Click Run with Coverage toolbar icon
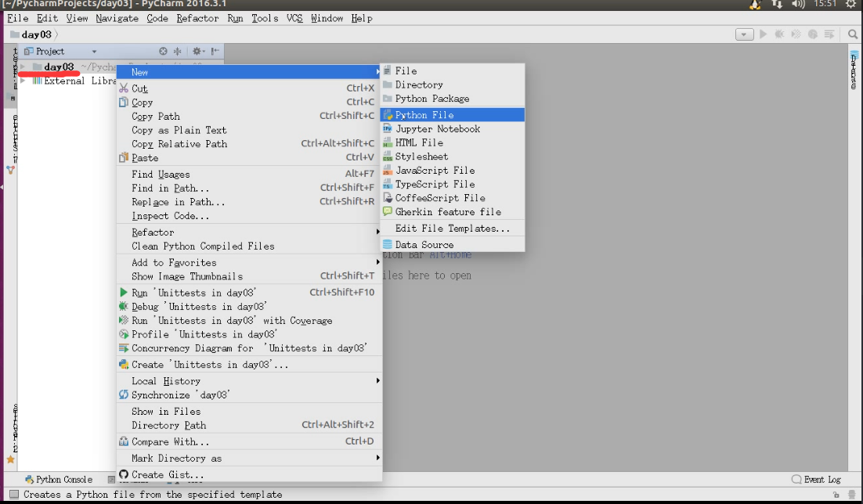The image size is (863, 504). pyautogui.click(x=796, y=34)
